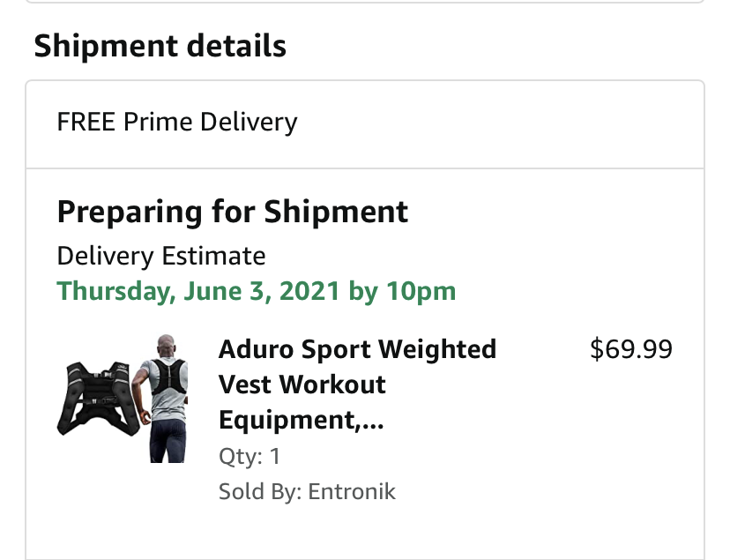Screen dimensions: 730x560
Task: Click the word Shipment in status heading
Action: (x=336, y=213)
